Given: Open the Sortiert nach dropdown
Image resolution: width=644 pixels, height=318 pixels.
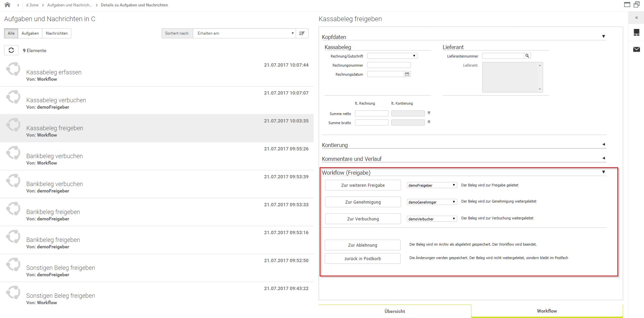Looking at the screenshot, I should coord(244,33).
